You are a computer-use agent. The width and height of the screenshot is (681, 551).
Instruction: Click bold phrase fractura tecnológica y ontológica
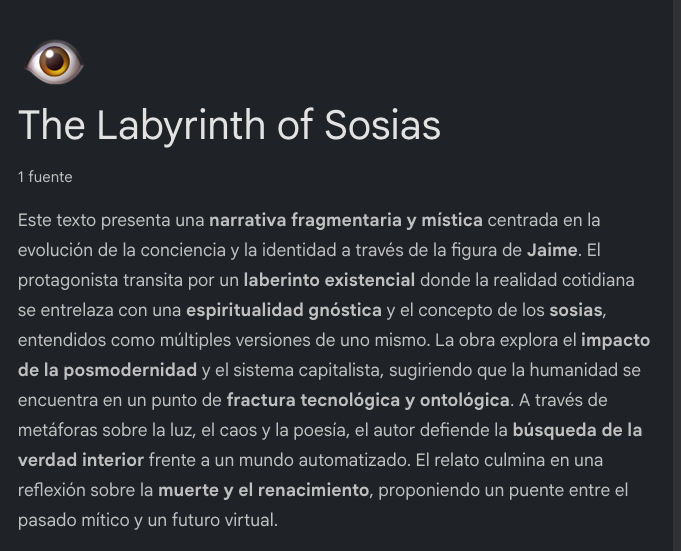click(368, 400)
